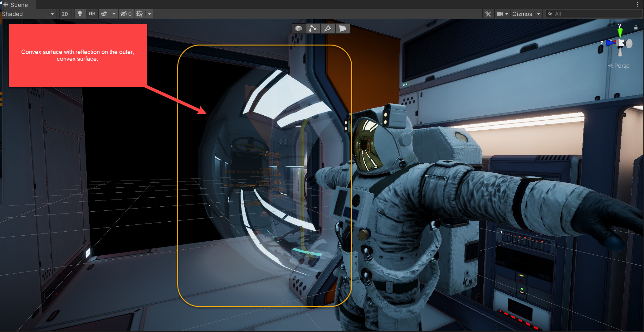Screen dimensions: 644x332
Task: Open the Shaded draw mode dropdown
Action: [x=28, y=14]
